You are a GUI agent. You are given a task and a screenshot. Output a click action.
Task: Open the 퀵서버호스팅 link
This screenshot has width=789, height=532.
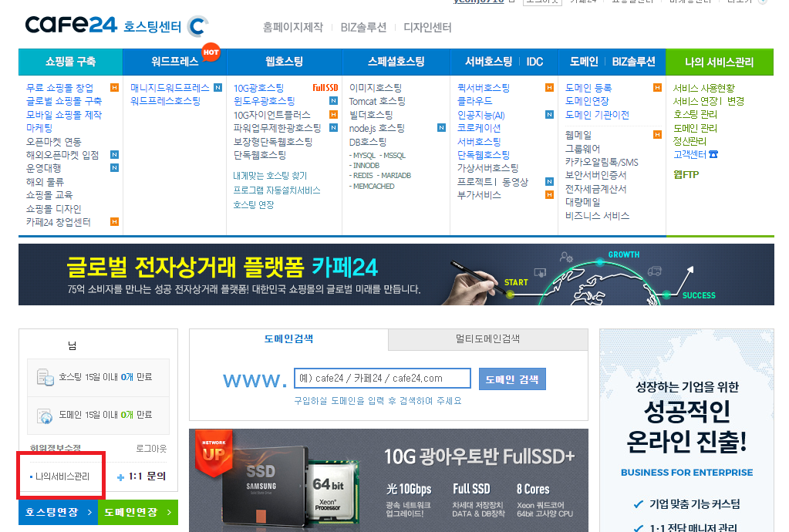[484, 88]
